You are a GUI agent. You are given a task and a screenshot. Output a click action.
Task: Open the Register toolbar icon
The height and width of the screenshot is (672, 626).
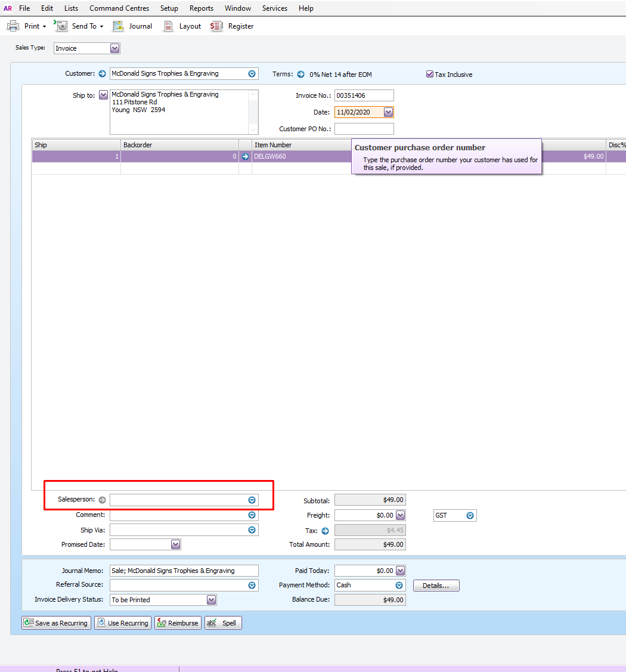pos(216,26)
